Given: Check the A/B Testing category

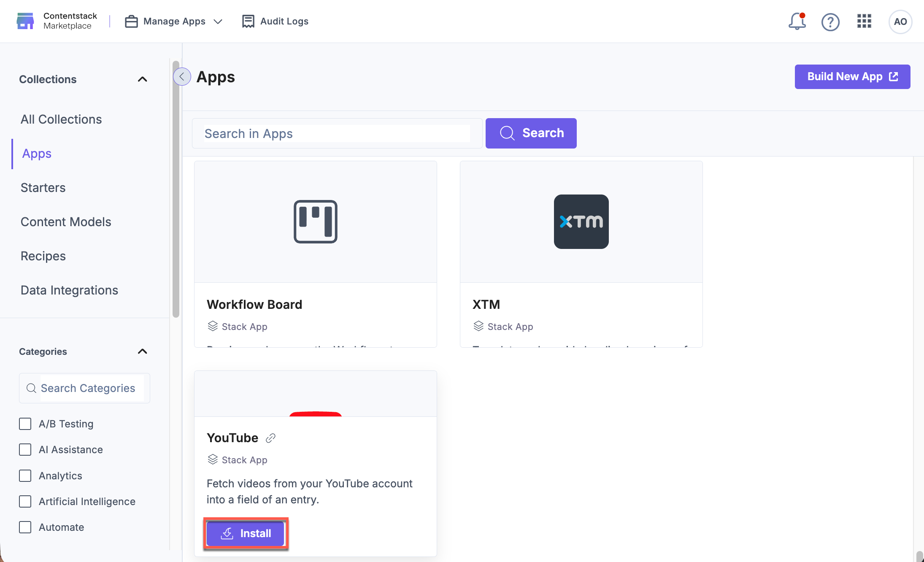Looking at the screenshot, I should 25,424.
